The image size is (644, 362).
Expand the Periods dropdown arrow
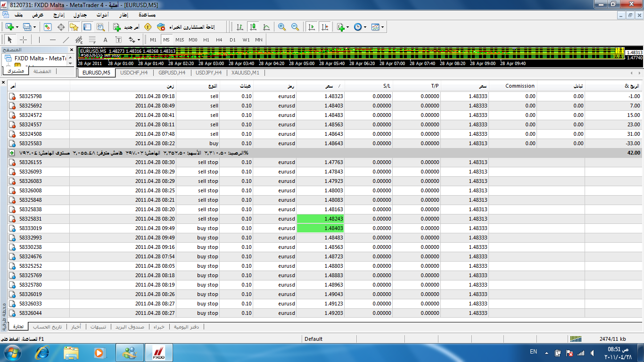click(x=365, y=27)
